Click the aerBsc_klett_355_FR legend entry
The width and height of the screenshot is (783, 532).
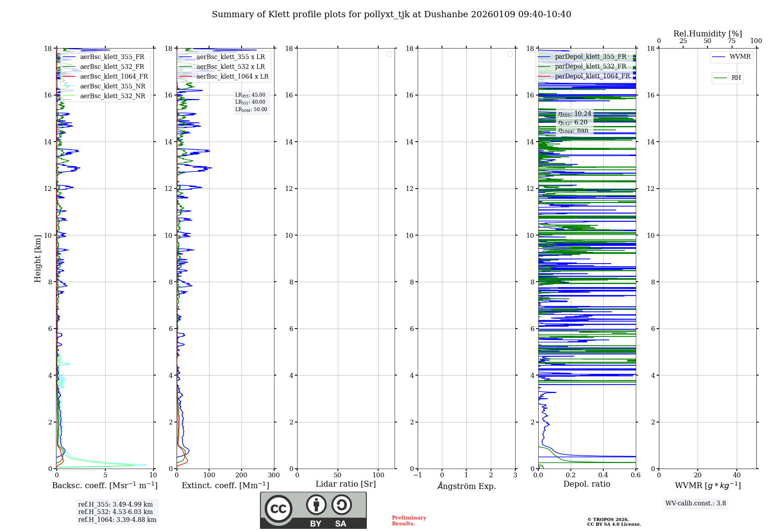(x=112, y=57)
